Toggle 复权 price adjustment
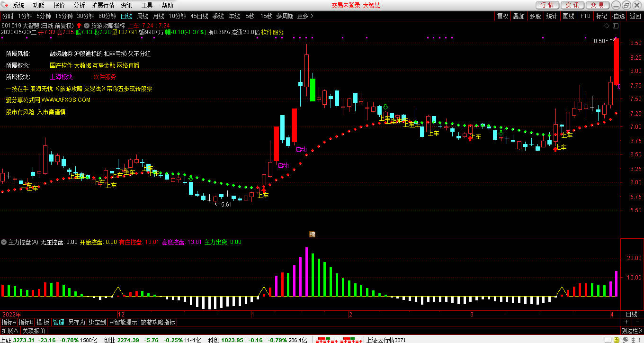 tap(502, 16)
